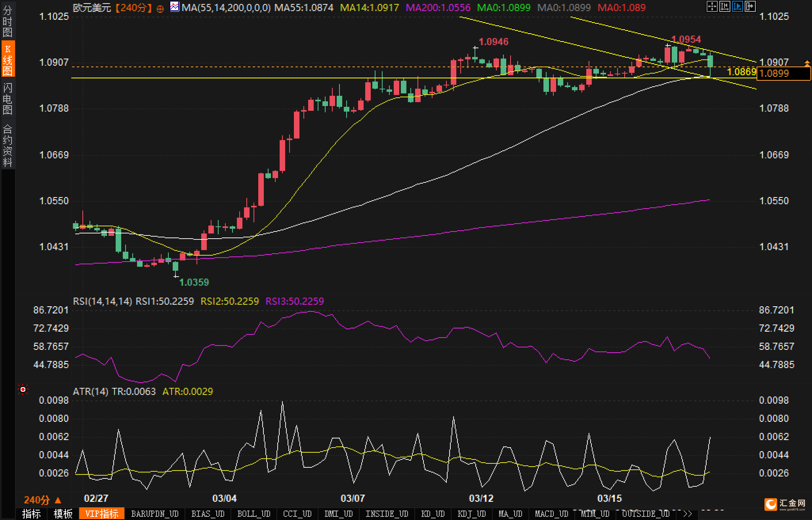Screen dimensions: 812x520
Task: Apply the INSIDE_UD indicator
Action: pyautogui.click(x=387, y=514)
